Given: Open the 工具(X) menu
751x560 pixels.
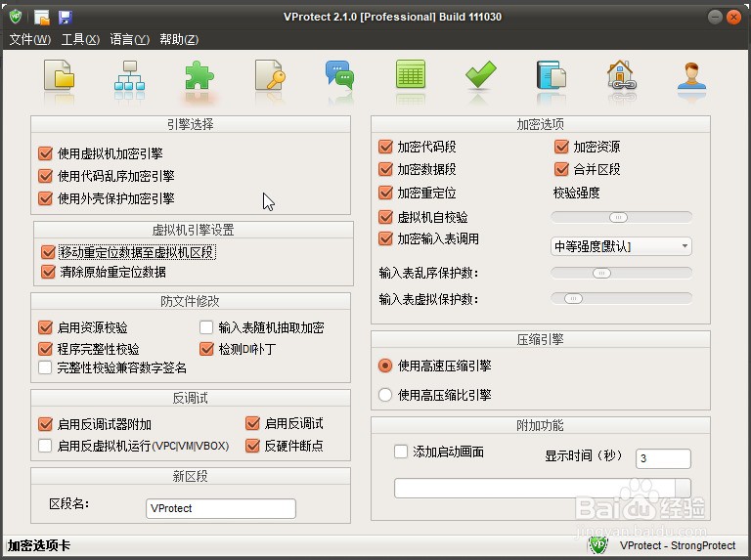Looking at the screenshot, I should pyautogui.click(x=80, y=39).
